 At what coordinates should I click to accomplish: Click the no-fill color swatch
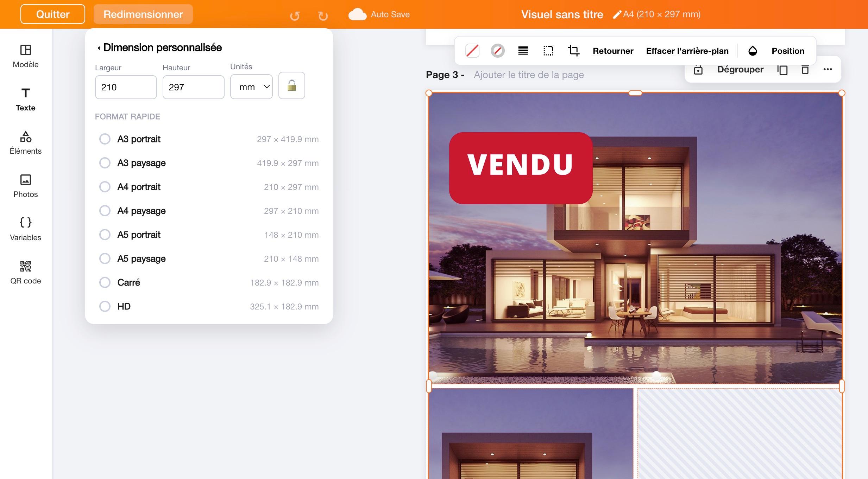click(472, 51)
